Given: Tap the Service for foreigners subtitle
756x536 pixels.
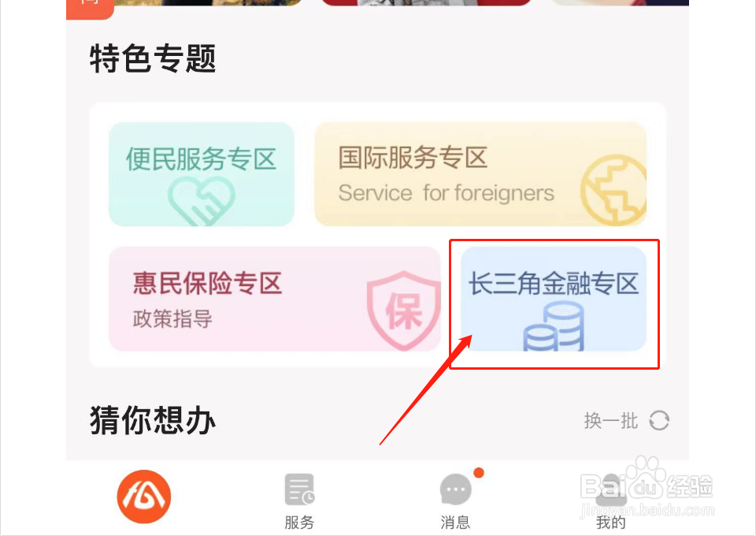Looking at the screenshot, I should [446, 193].
